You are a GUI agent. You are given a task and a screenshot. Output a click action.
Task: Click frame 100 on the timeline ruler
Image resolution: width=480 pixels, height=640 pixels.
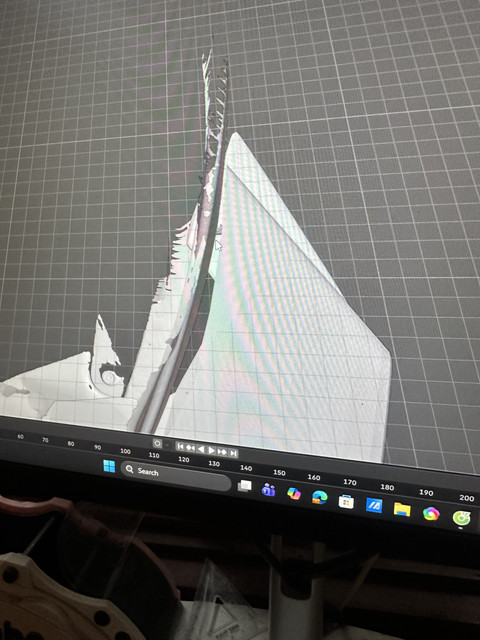coord(125,451)
